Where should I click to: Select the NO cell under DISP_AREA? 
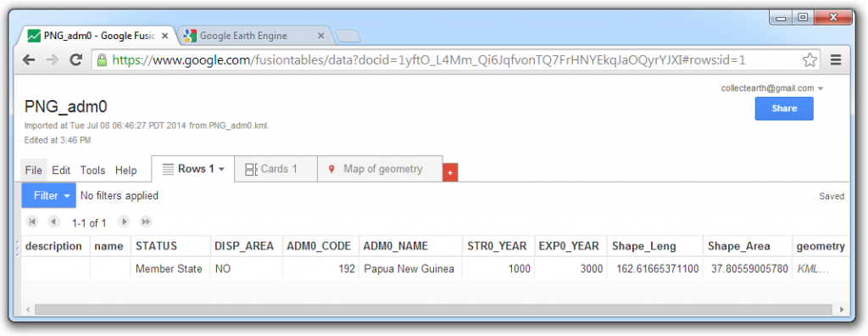pyautogui.click(x=246, y=269)
